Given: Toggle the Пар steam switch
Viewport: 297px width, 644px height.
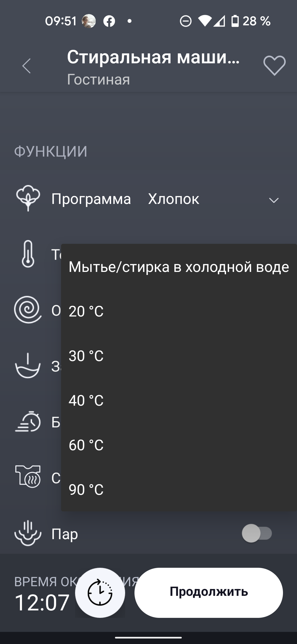Looking at the screenshot, I should tap(257, 533).
